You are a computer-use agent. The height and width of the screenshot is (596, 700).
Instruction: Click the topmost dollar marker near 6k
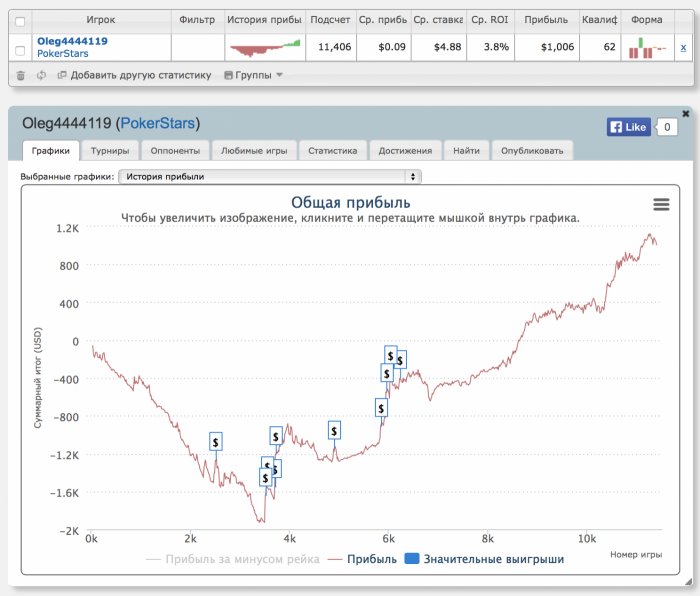(391, 355)
